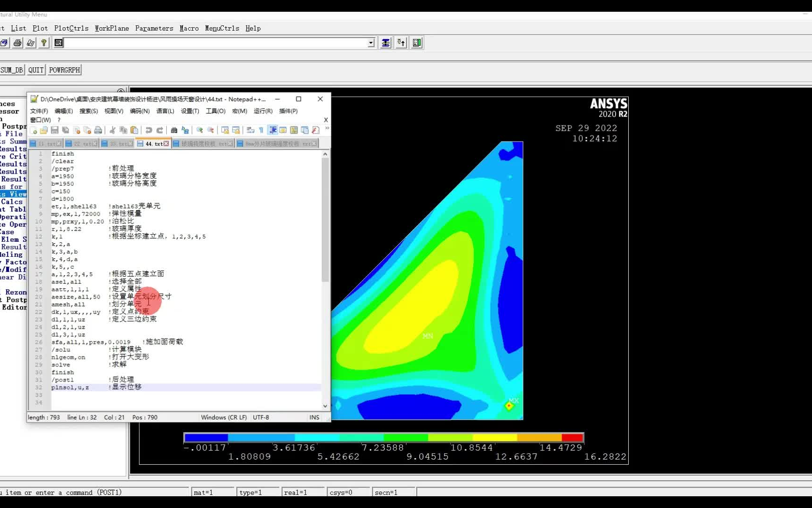Click the Paste icon in Notepad++ toolbar
Viewport: 812px width, 508px height.
[134, 130]
